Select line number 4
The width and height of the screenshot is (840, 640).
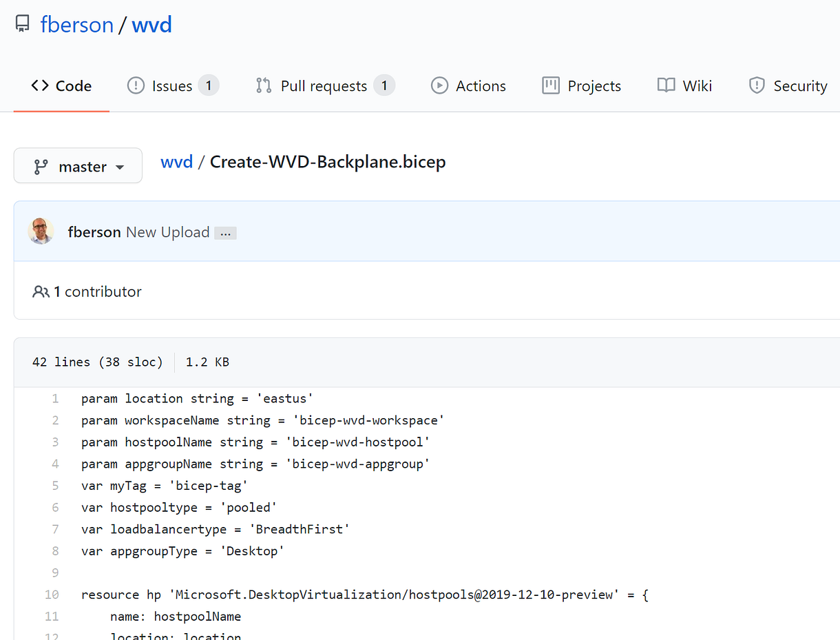55,464
